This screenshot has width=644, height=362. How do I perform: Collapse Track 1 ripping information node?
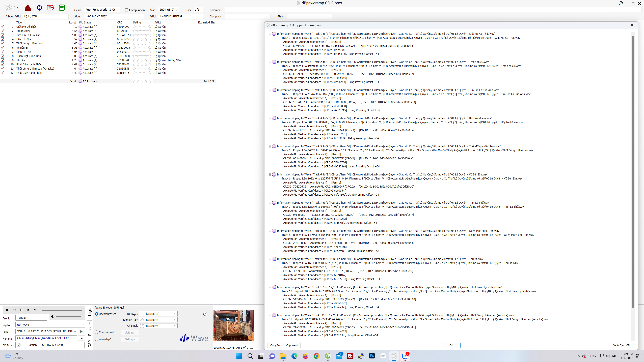coord(270,34)
